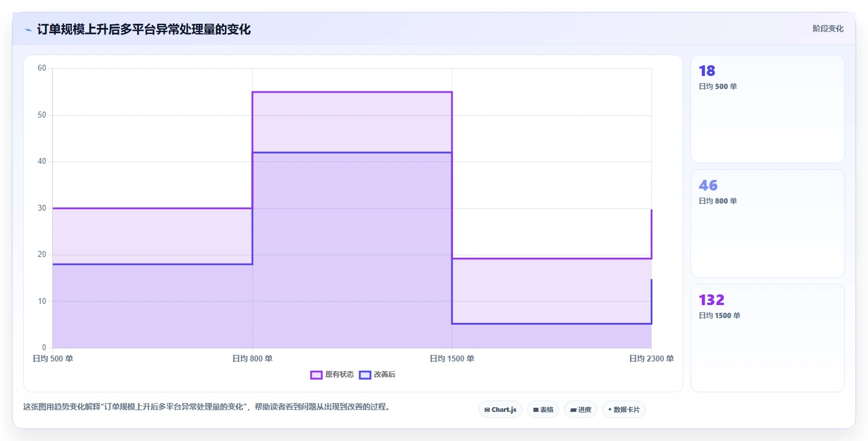Click the 日均 800 单 caption under 46

[718, 201]
